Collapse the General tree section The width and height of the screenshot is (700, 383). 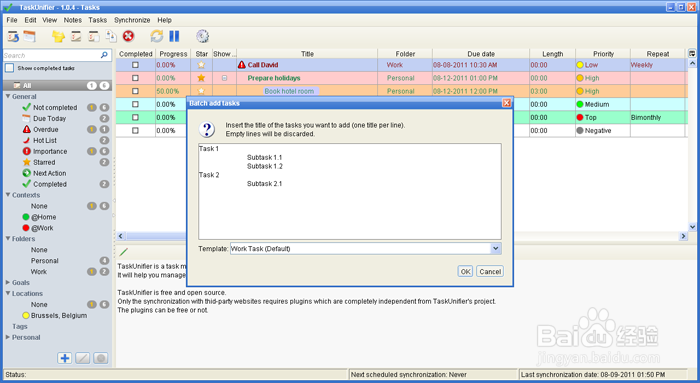[x=8, y=96]
